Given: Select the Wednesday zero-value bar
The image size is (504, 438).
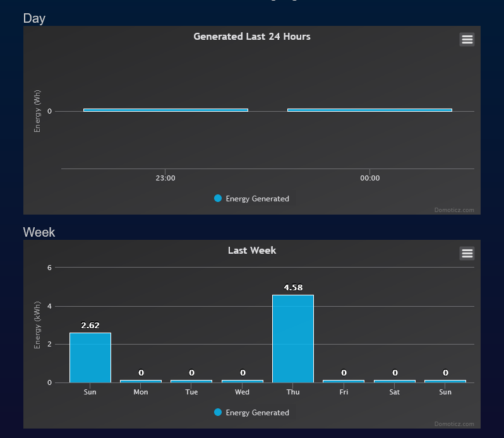Looking at the screenshot, I should click(243, 381).
